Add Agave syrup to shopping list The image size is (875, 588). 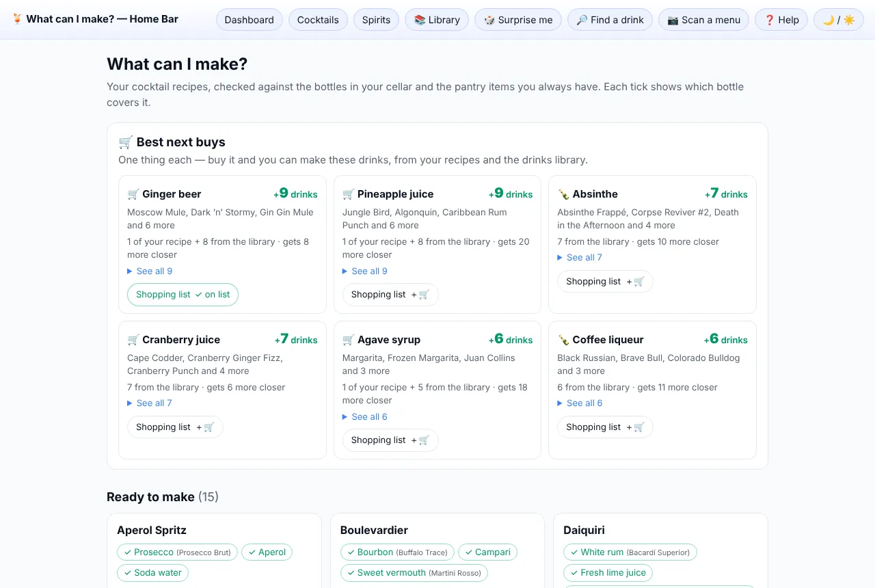390,440
